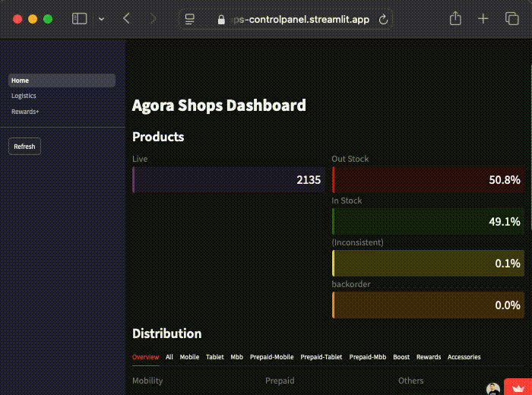Viewport: 532px width, 395px height.
Task: Toggle the Safari sidebar icon
Action: tap(79, 19)
